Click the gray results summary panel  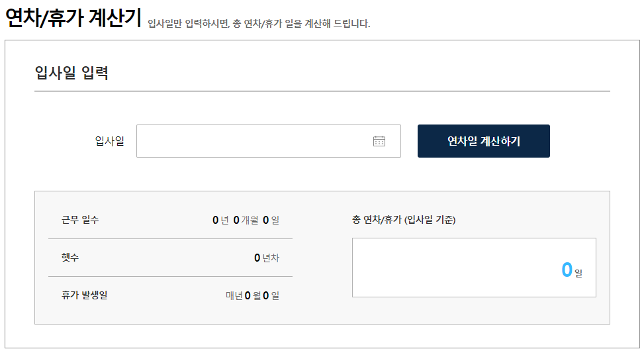[322, 258]
